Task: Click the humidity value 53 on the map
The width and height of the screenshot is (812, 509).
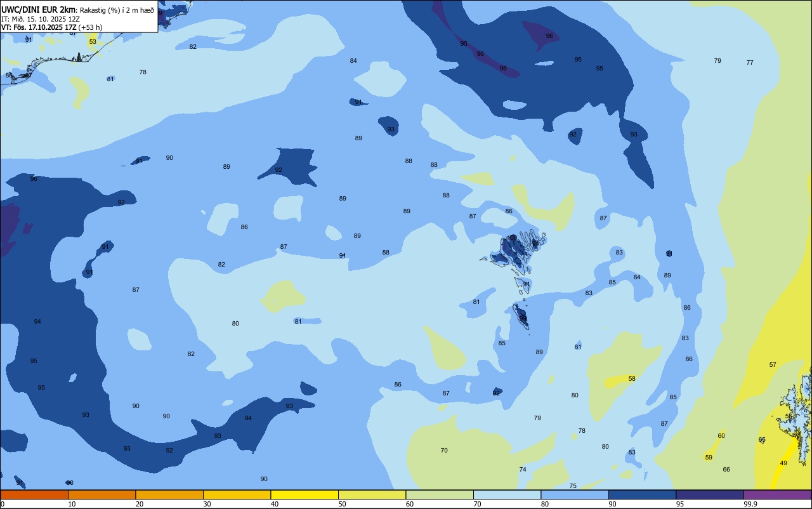Action: (93, 42)
